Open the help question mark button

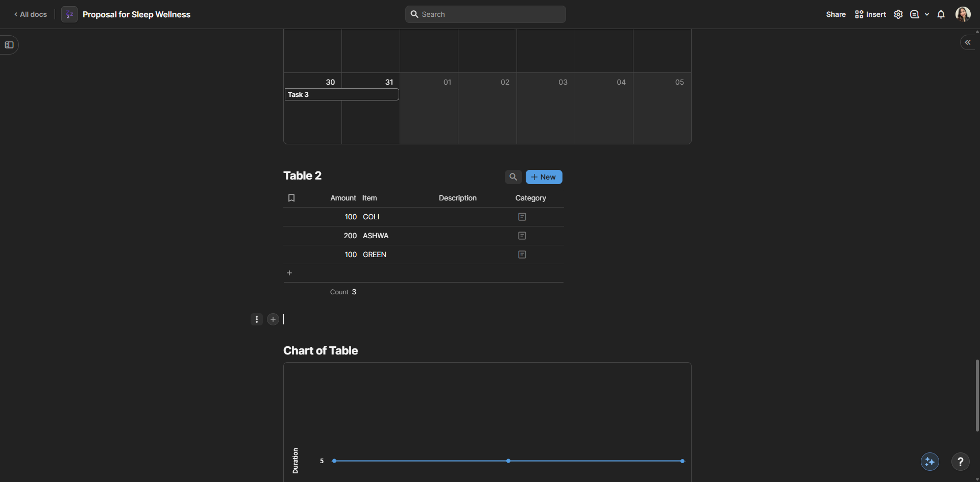pos(960,462)
